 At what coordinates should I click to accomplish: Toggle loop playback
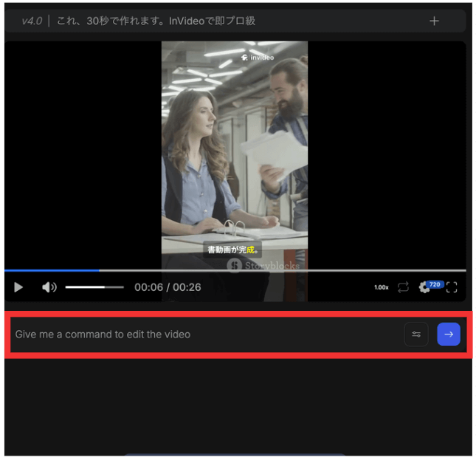403,287
